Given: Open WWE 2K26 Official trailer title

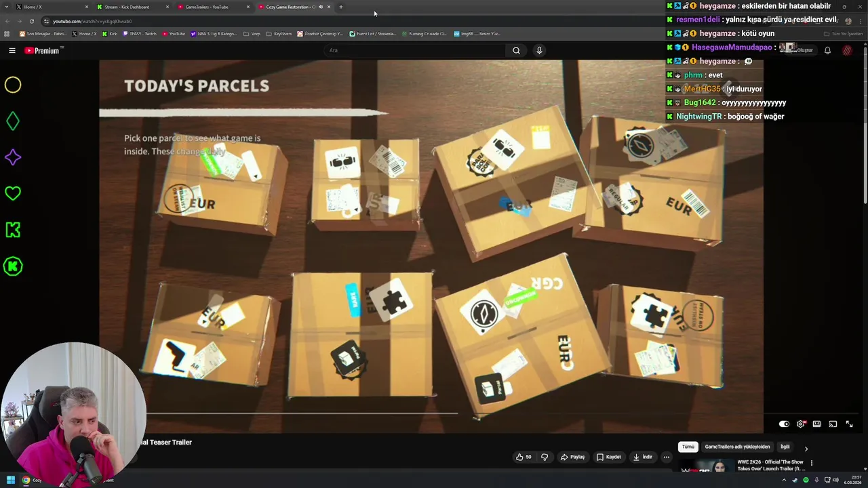Looking at the screenshot, I should pos(770,465).
